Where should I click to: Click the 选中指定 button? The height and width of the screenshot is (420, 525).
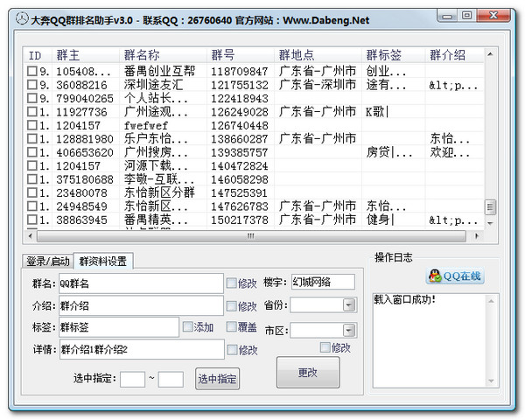(217, 379)
